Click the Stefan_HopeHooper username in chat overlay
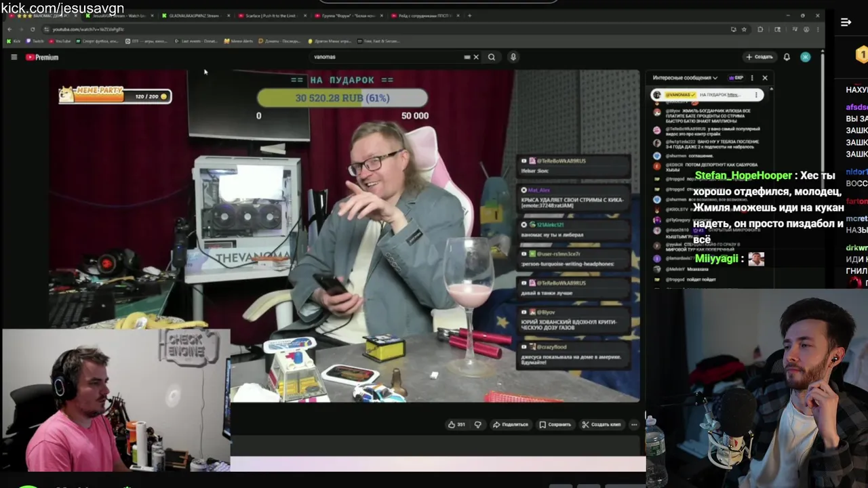The image size is (868, 488). click(x=743, y=176)
